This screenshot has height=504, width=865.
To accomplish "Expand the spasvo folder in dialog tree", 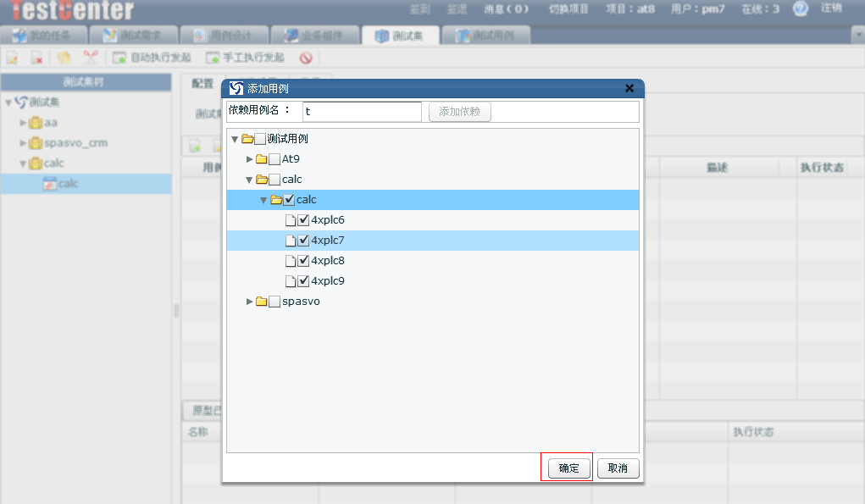I will [249, 302].
